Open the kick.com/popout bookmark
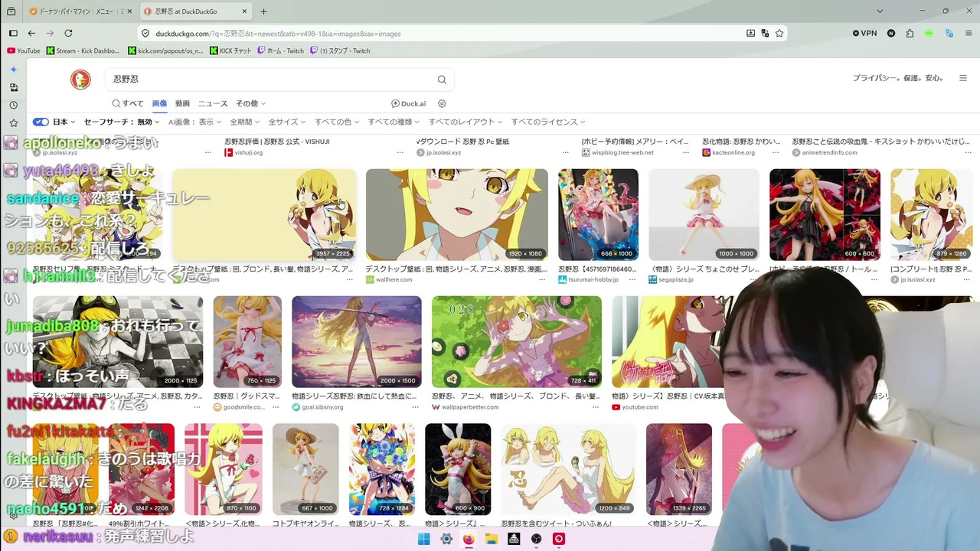Viewport: 980px width, 551px height. click(x=165, y=51)
